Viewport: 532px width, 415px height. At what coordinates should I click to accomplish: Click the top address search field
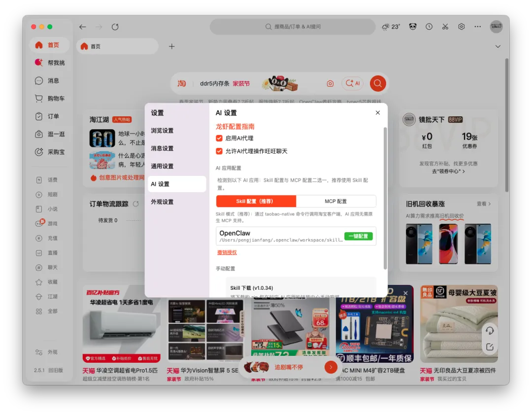pos(293,27)
